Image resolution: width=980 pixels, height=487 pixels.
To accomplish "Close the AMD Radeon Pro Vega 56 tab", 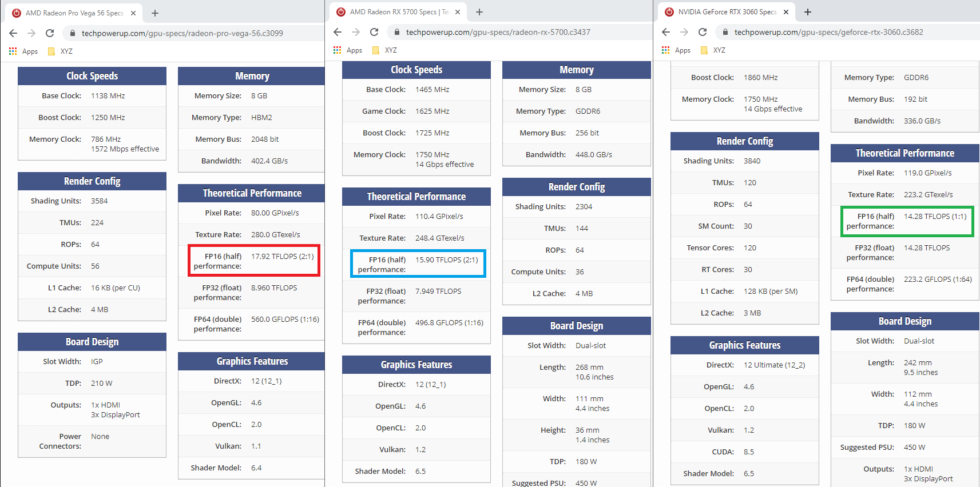I will pyautogui.click(x=133, y=13).
